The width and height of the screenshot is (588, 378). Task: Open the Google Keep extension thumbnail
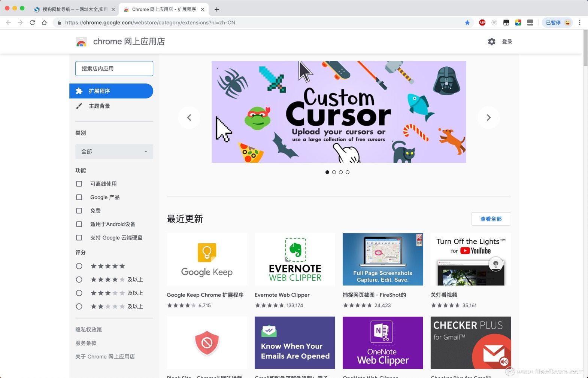[207, 259]
